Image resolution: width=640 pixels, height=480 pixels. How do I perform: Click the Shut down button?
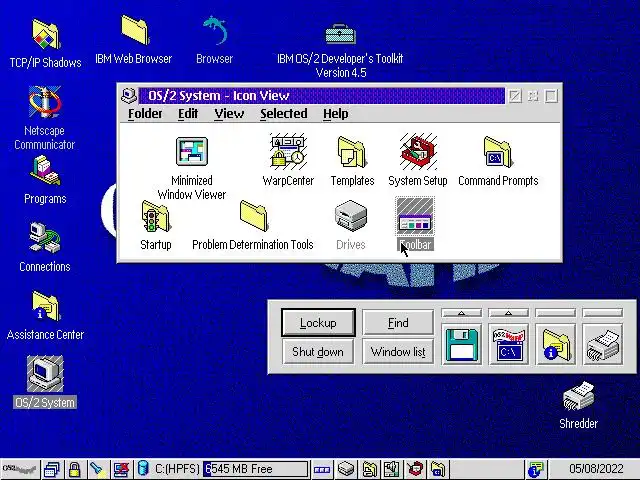pyautogui.click(x=318, y=351)
